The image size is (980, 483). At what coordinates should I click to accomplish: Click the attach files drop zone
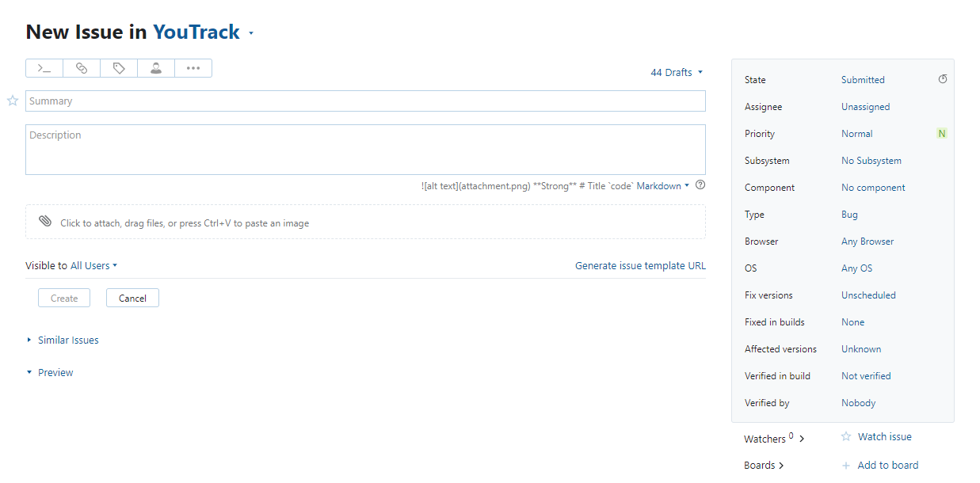pyautogui.click(x=365, y=222)
